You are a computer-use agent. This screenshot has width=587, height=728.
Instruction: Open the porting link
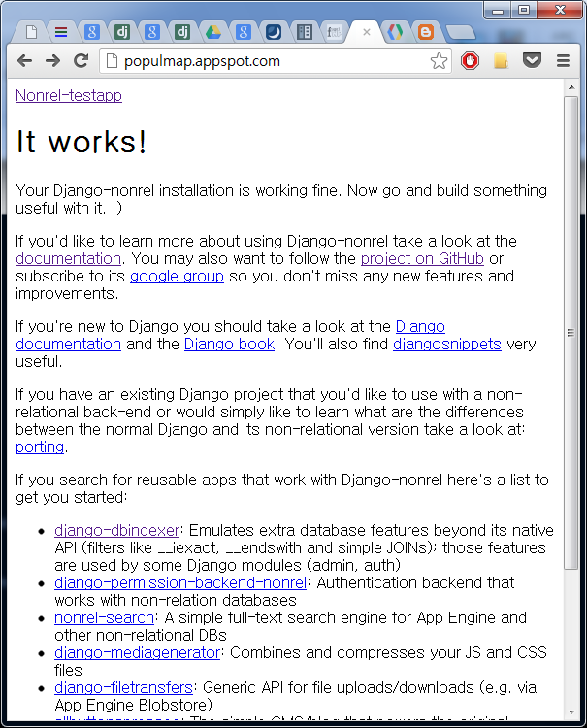tap(40, 447)
